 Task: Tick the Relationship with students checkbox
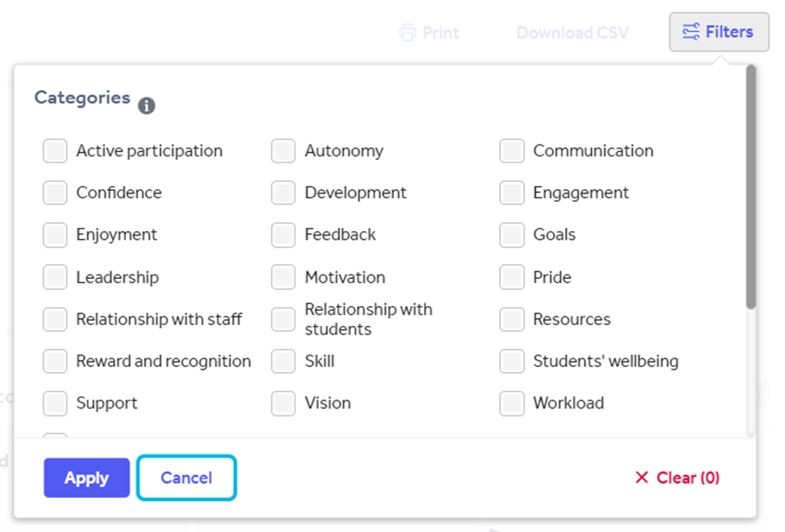click(x=283, y=319)
